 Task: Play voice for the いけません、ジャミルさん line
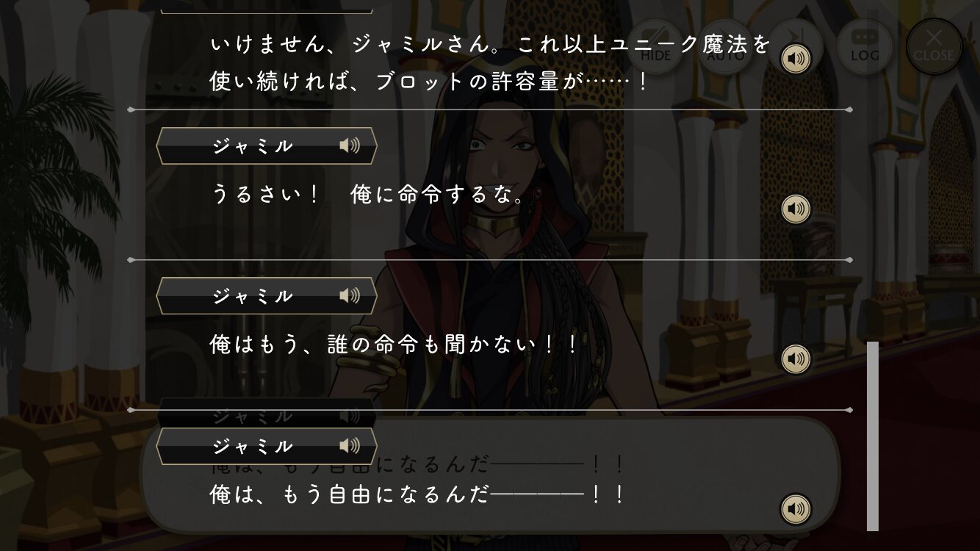pyautogui.click(x=796, y=59)
